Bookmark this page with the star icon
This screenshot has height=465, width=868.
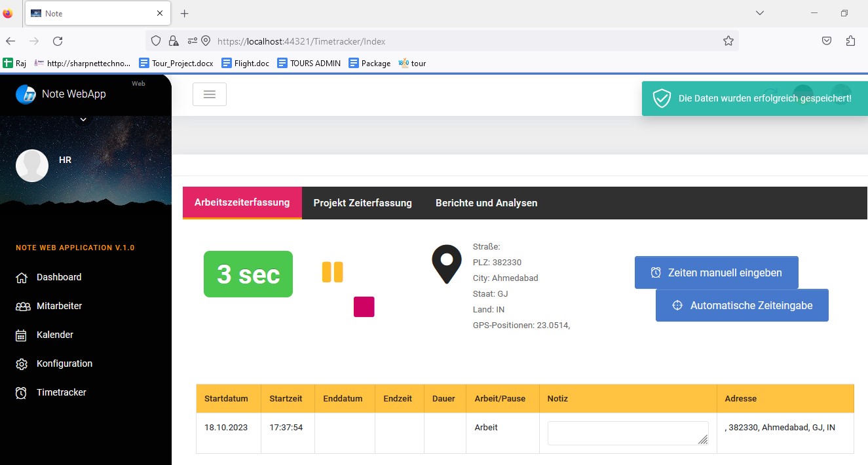[x=728, y=41]
